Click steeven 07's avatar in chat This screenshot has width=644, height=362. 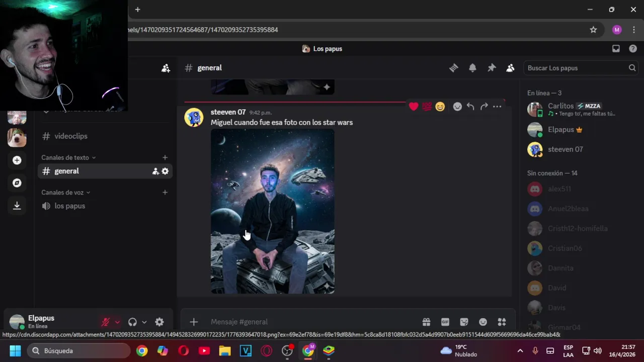click(194, 117)
